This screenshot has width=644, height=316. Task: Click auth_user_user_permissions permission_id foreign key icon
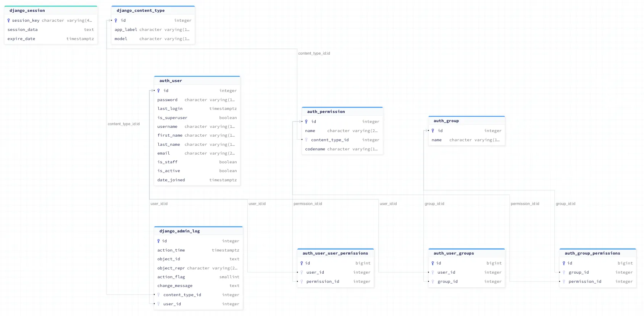pyautogui.click(x=302, y=282)
